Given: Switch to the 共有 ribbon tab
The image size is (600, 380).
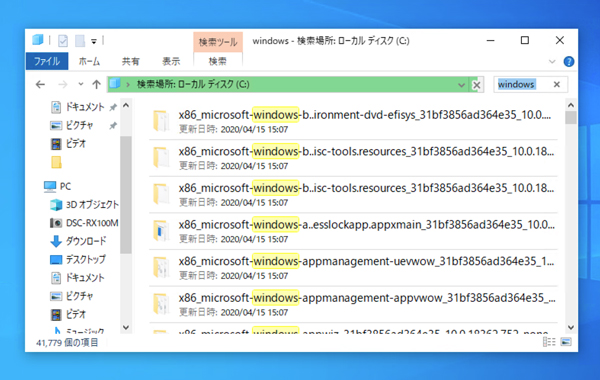Looking at the screenshot, I should coord(130,61).
